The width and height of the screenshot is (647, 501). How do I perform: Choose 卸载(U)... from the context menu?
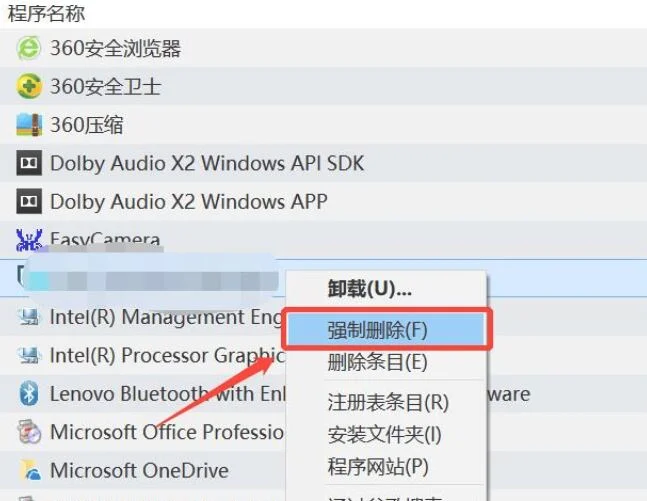[369, 289]
